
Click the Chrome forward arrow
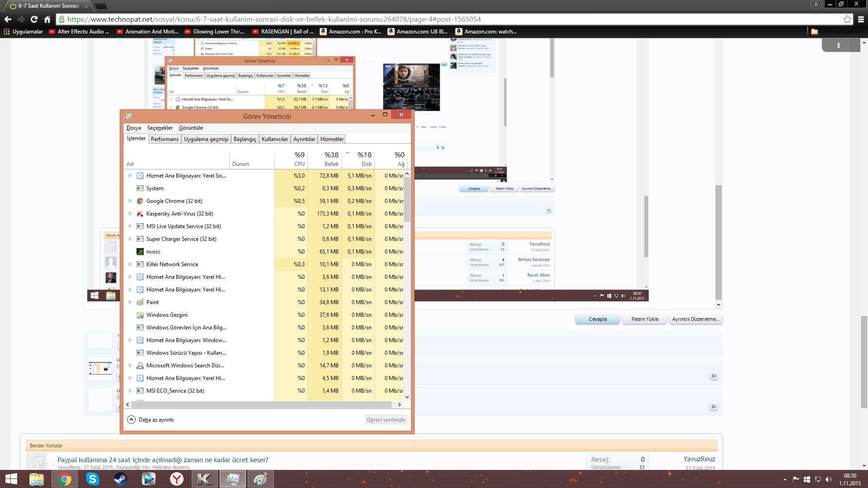[x=21, y=19]
